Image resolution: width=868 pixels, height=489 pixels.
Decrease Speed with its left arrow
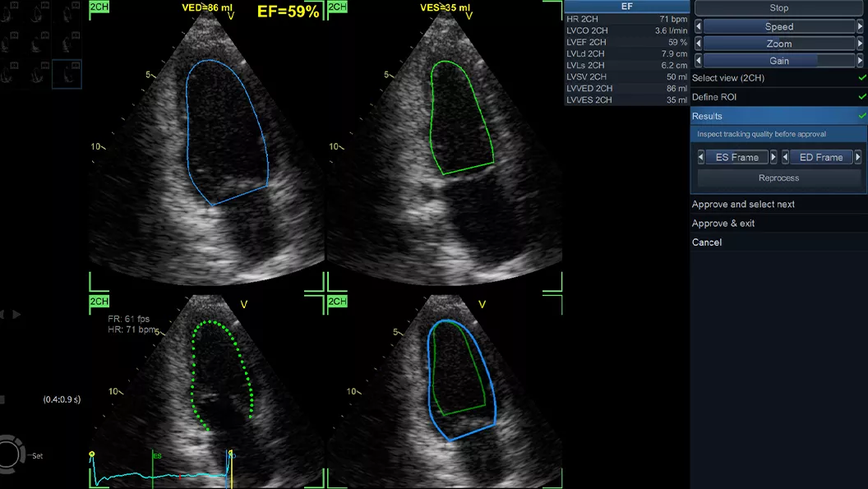(698, 26)
